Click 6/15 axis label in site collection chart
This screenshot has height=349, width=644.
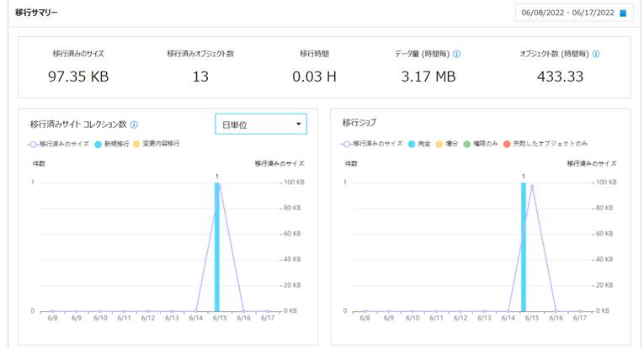[220, 318]
